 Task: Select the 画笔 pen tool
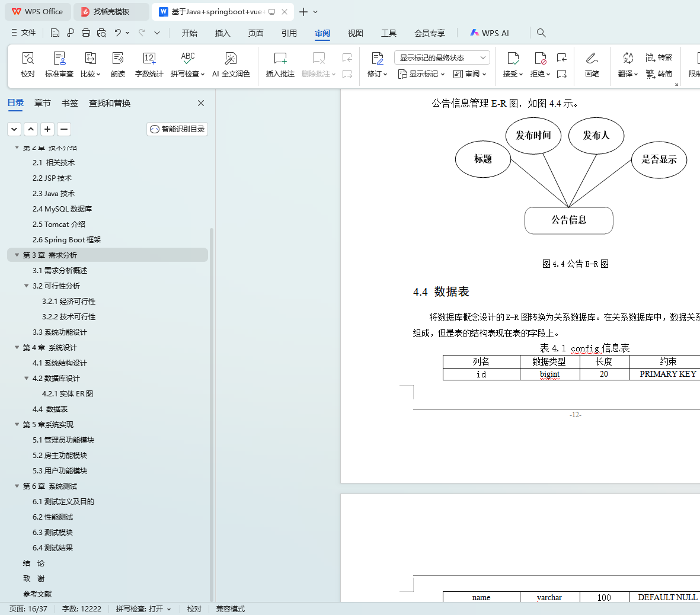(592, 64)
